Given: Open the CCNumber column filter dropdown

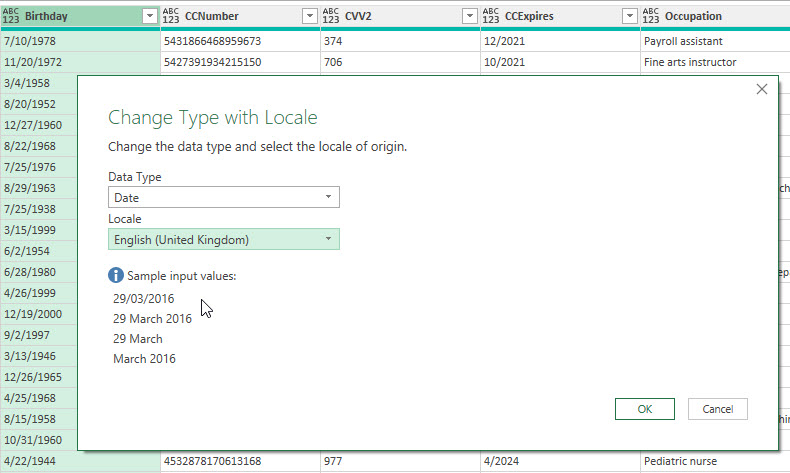Looking at the screenshot, I should click(309, 16).
